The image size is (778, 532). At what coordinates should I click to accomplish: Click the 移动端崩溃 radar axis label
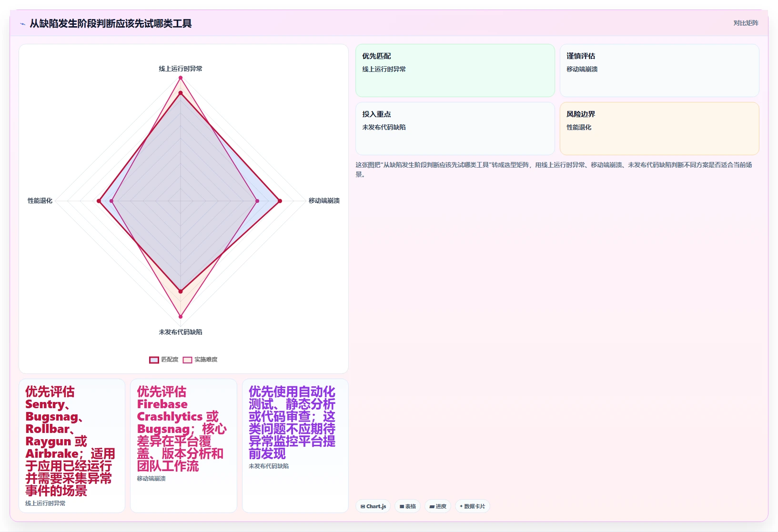pos(324,201)
